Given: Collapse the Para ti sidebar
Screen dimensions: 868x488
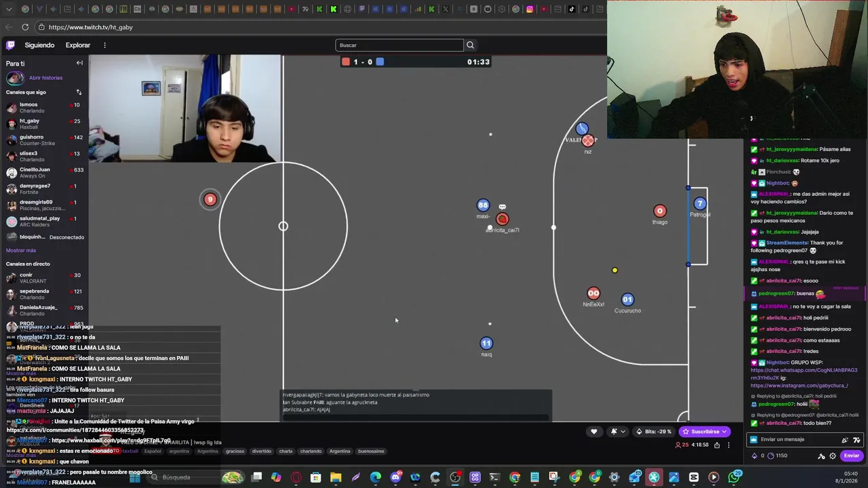Looking at the screenshot, I should 79,63.
